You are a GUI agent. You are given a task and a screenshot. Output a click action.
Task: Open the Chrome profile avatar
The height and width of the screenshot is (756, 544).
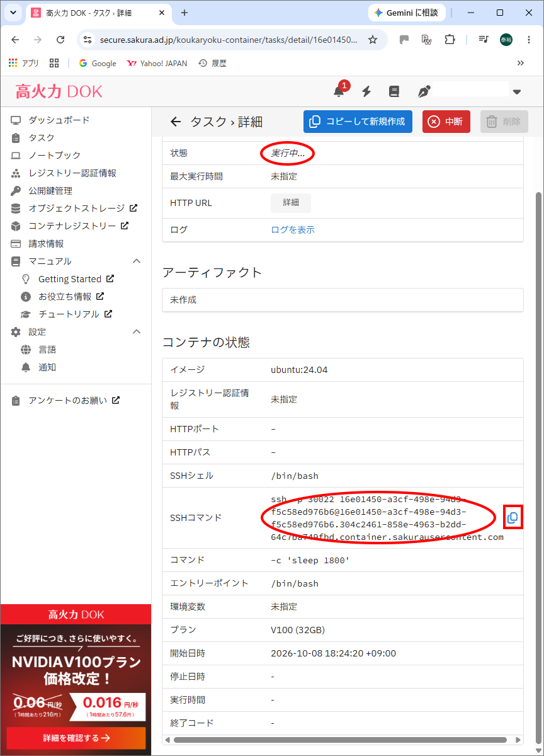tap(506, 40)
